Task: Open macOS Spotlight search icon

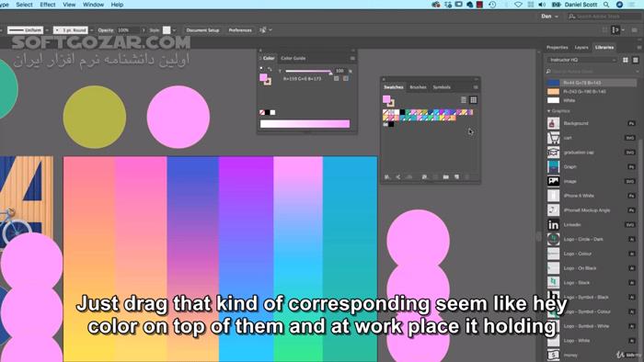Action: click(x=606, y=5)
